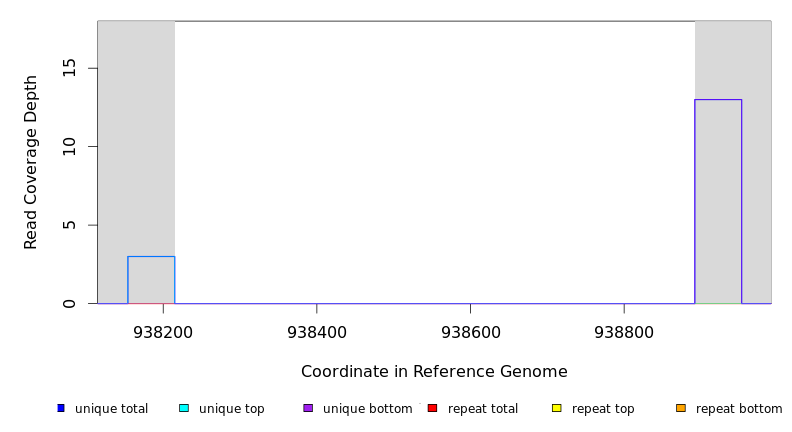The image size is (792, 432).
Task: Click the purple 'unique bottom' legend swatch
Action: pos(308,408)
